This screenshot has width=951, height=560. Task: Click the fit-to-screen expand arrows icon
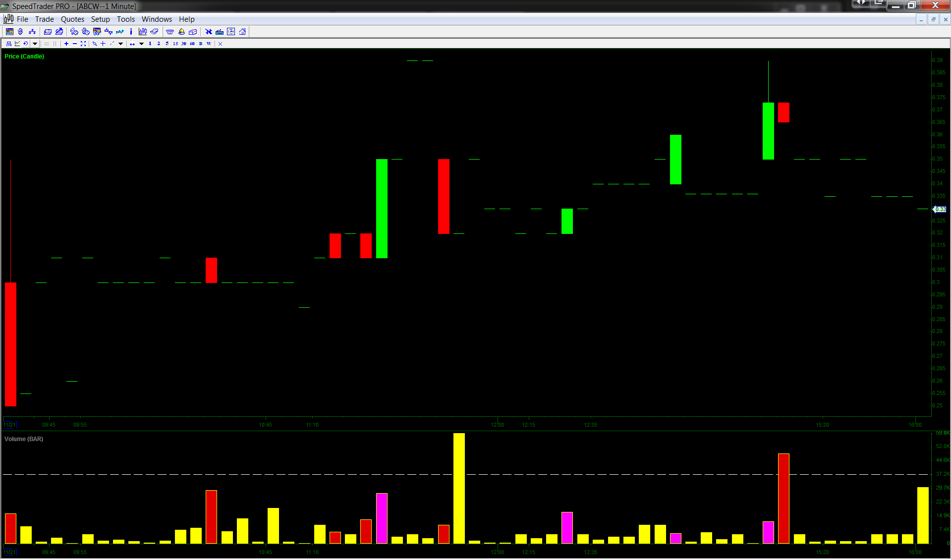83,44
